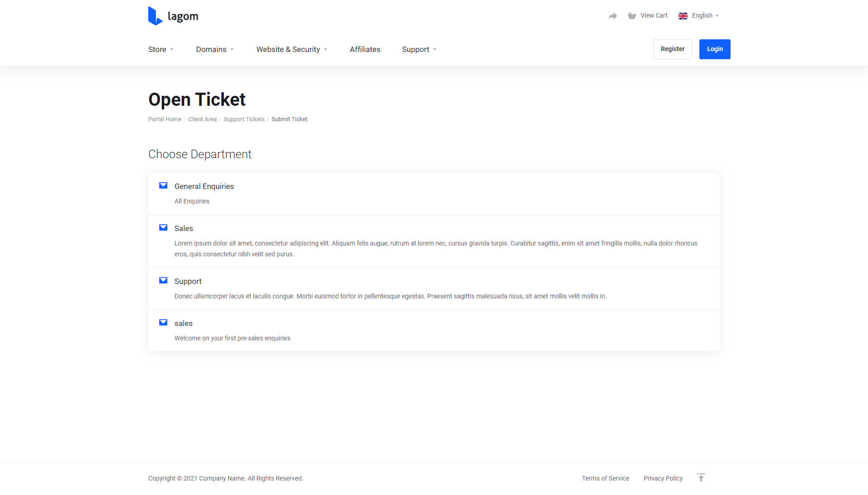Open the Support navigation dropdown
The height and width of the screenshot is (495, 868).
419,49
